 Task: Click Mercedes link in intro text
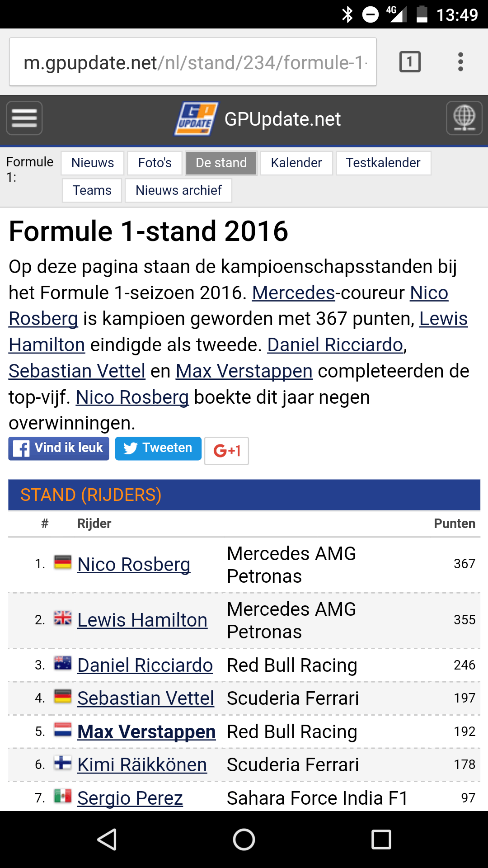(293, 293)
